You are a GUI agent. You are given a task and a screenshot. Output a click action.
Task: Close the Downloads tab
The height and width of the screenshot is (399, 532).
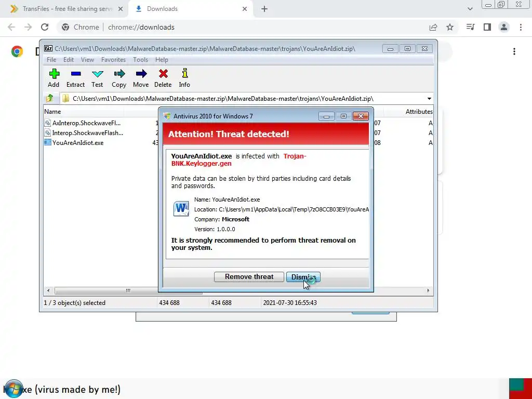coord(245,9)
